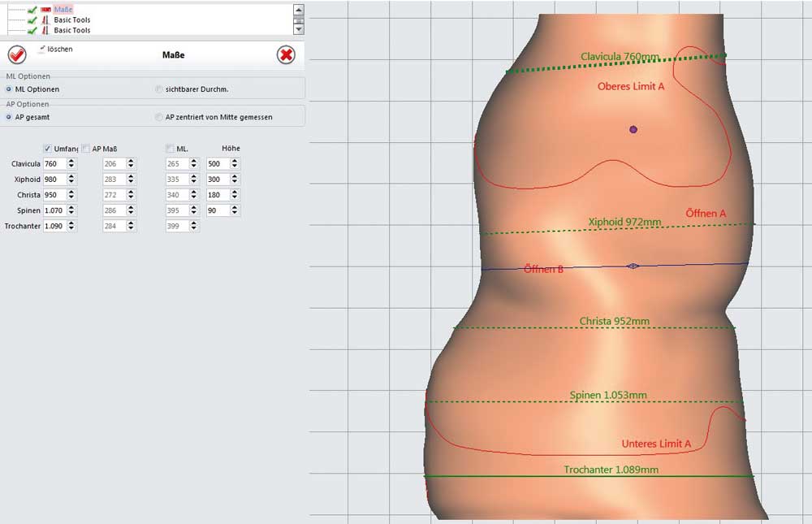This screenshot has height=524, width=812.
Task: Adjust the Clavicula Umfang spinner arrows
Action: 72,164
